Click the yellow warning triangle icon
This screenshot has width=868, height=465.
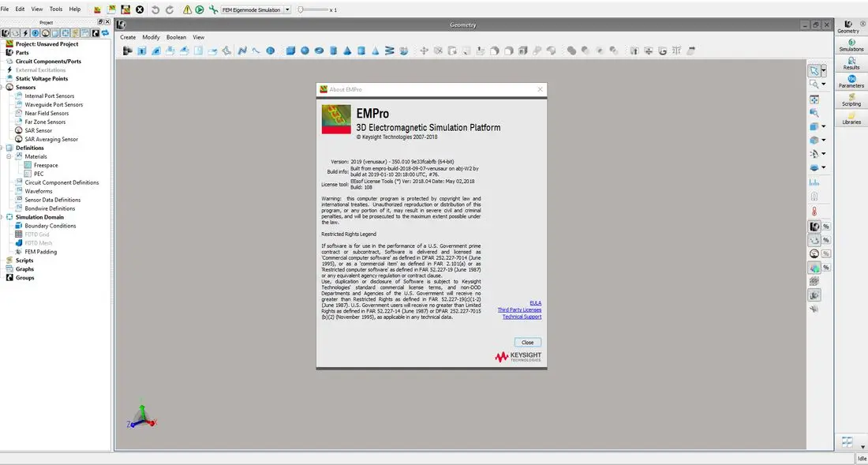[x=187, y=9]
